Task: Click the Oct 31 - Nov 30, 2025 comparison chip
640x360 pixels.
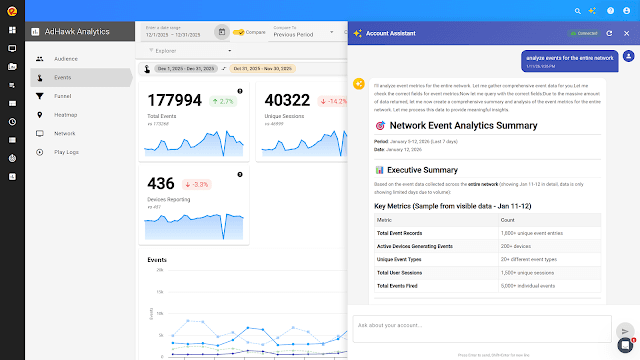Action: [x=262, y=69]
